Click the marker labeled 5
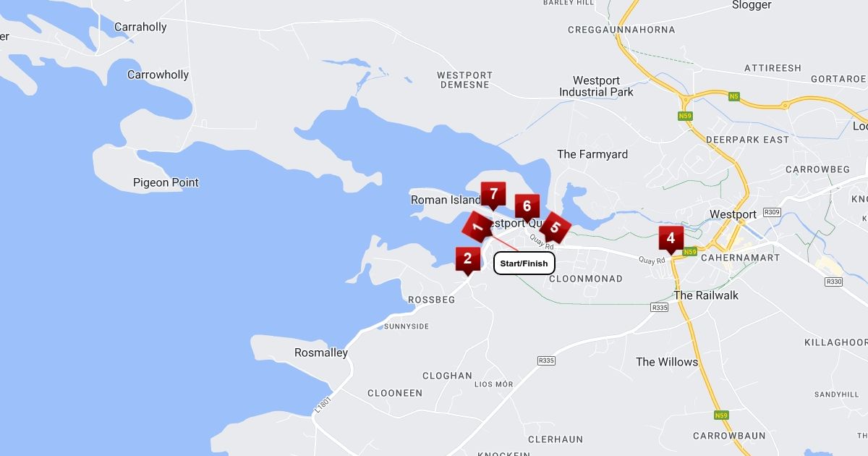868x456 pixels. pos(556,228)
